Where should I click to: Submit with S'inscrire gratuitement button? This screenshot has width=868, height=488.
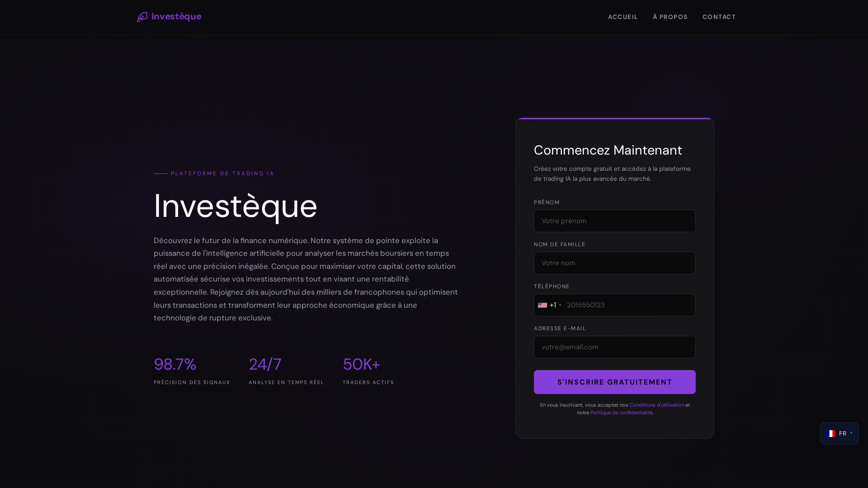pyautogui.click(x=614, y=382)
